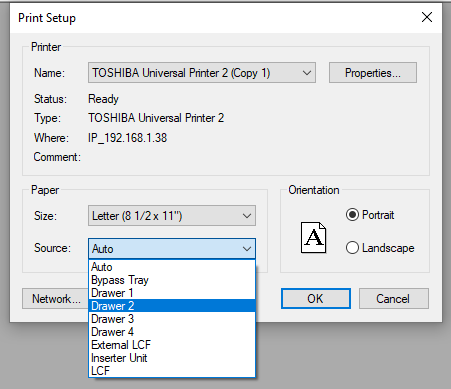This screenshot has height=389, width=451.
Task: Select the LCF source option
Action: coord(172,371)
